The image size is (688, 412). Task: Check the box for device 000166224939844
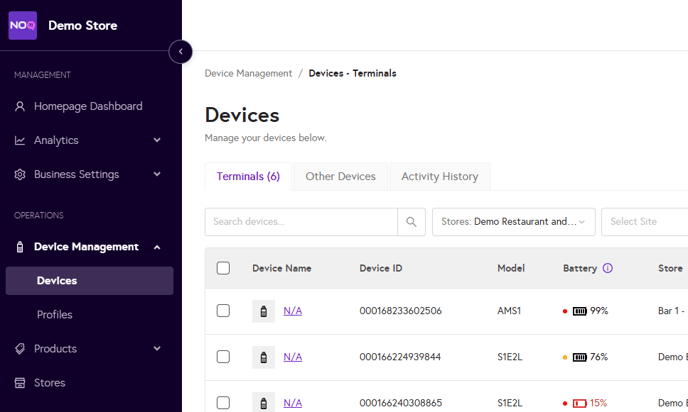pos(223,357)
